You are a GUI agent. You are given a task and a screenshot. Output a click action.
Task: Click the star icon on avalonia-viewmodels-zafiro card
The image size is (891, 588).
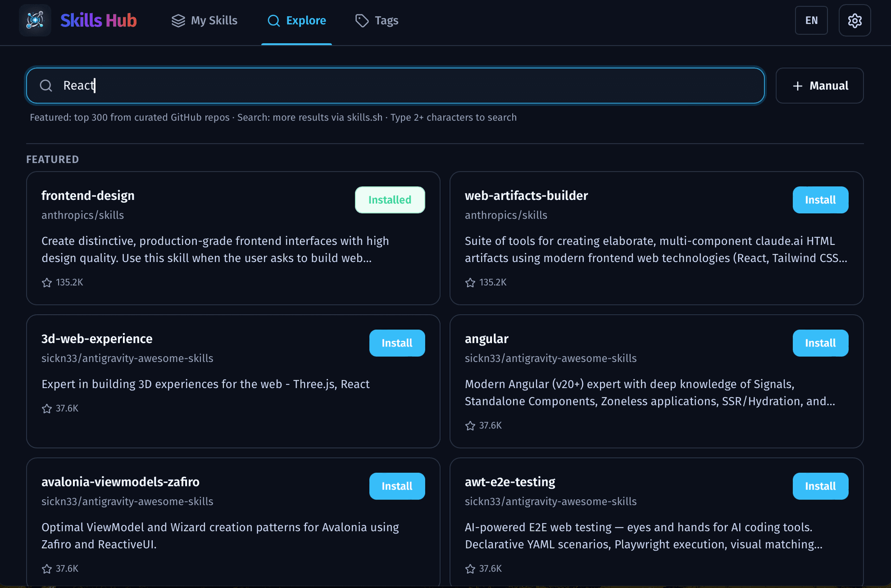click(47, 569)
